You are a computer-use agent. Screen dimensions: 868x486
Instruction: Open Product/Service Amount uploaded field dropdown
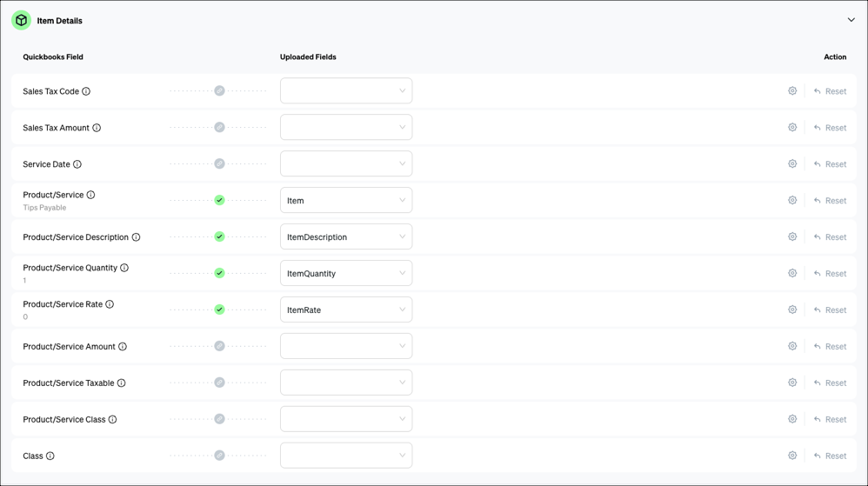(346, 346)
